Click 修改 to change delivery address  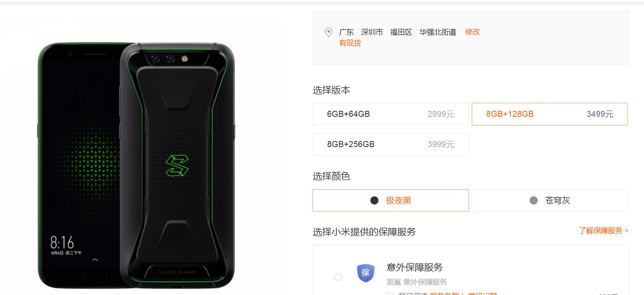[472, 32]
